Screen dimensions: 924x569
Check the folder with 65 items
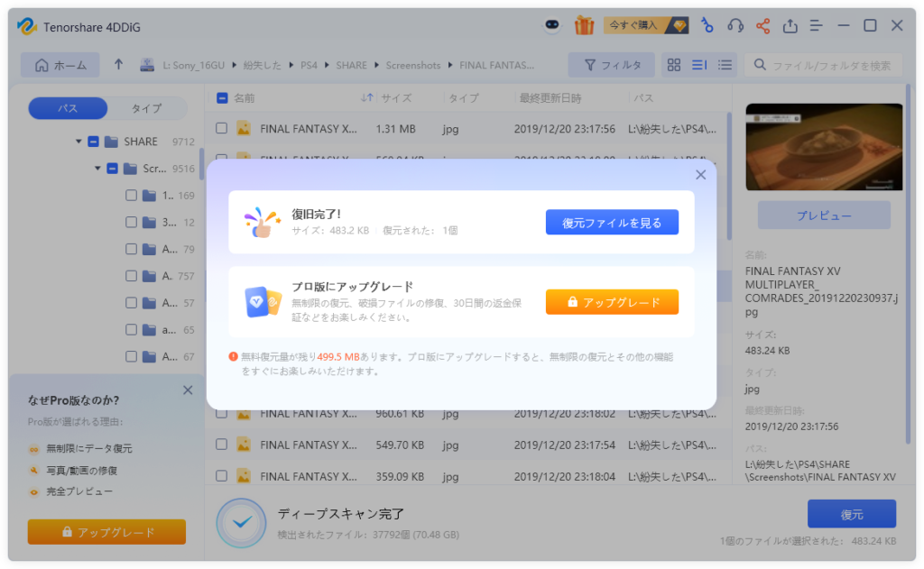[131, 330]
